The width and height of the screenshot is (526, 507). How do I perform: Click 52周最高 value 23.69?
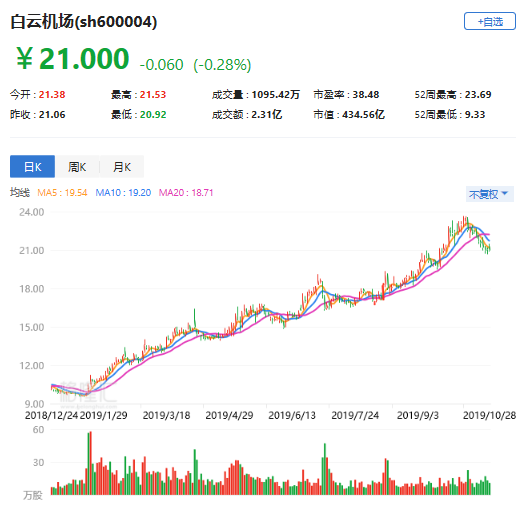point(478,95)
